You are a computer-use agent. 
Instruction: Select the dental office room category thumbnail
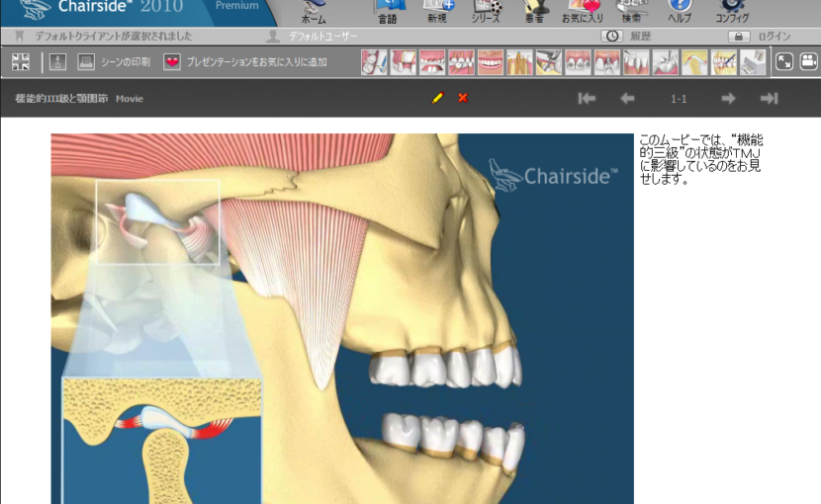pos(753,62)
